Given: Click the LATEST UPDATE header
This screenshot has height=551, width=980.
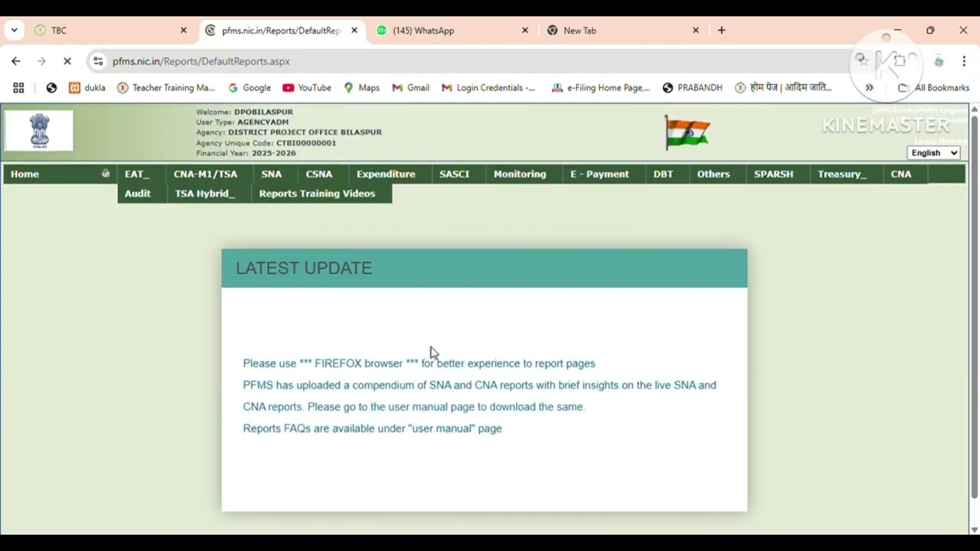Looking at the screenshot, I should (x=484, y=268).
